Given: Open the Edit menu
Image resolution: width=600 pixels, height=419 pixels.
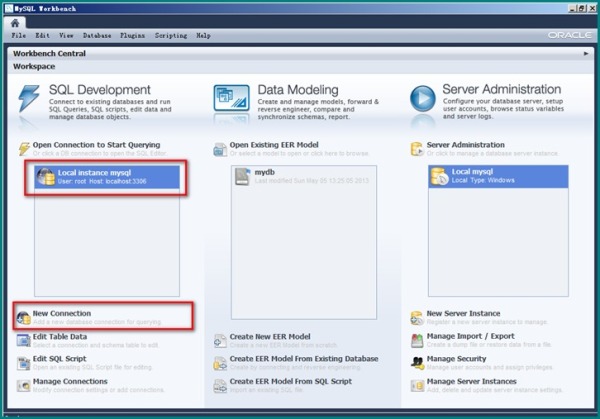Looking at the screenshot, I should tap(42, 36).
